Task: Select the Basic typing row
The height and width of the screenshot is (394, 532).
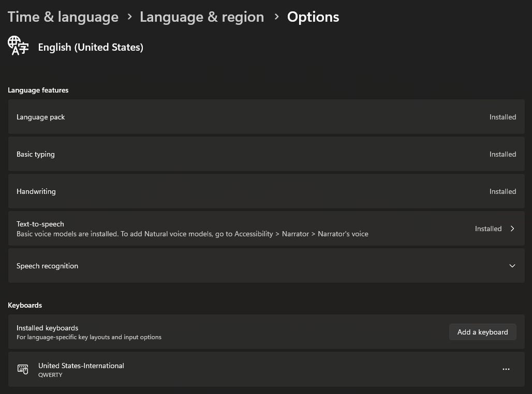Action: (x=267, y=154)
